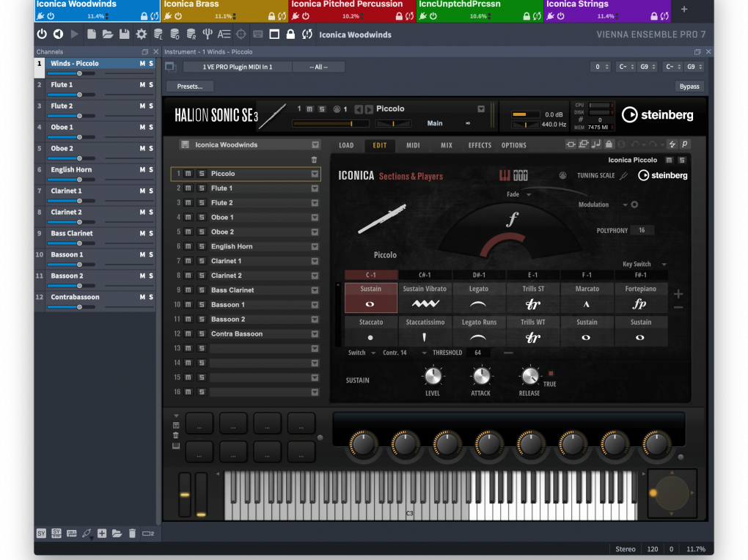Image resolution: width=748 pixels, height=560 pixels.
Task: Click the Bypass button
Action: click(x=689, y=86)
